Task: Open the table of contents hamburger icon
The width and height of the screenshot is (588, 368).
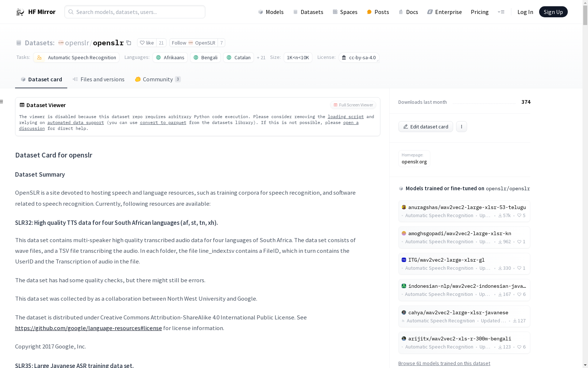Action: tap(2, 102)
